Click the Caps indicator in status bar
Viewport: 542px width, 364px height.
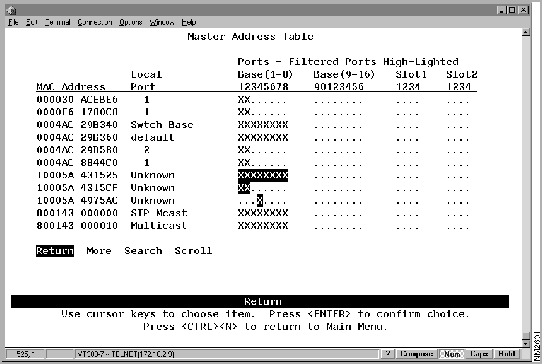tap(479, 354)
